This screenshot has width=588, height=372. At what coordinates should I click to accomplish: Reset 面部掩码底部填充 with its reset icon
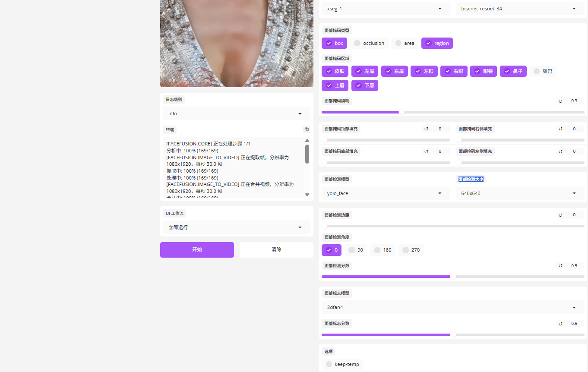(426, 151)
